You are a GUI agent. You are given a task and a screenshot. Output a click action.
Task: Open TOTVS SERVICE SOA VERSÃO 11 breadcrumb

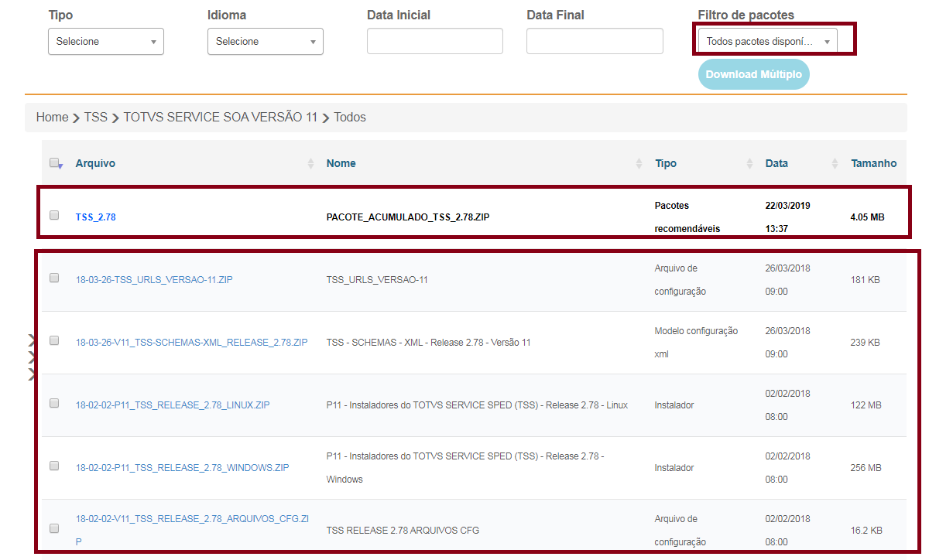point(221,118)
